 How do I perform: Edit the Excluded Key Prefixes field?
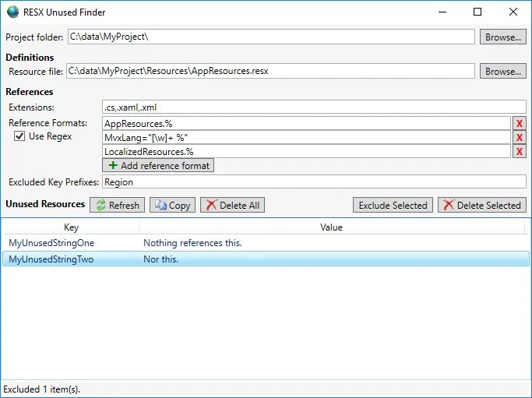[x=314, y=182]
